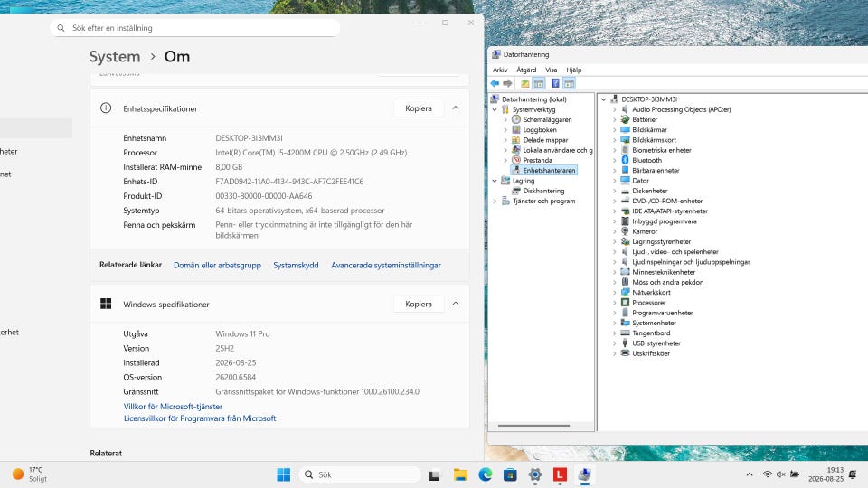Click the back arrow in the Datorhantering toolbar
868x488 pixels.
(x=495, y=83)
